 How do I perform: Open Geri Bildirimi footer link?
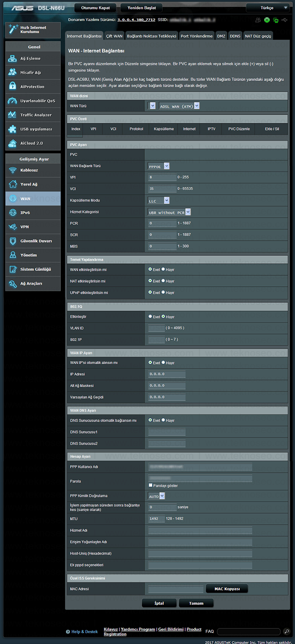tap(171, 629)
